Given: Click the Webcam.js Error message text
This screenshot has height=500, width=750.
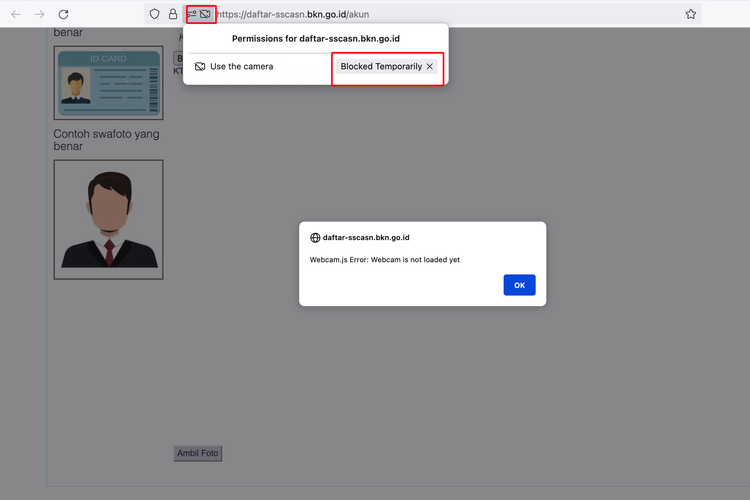Looking at the screenshot, I should (385, 259).
